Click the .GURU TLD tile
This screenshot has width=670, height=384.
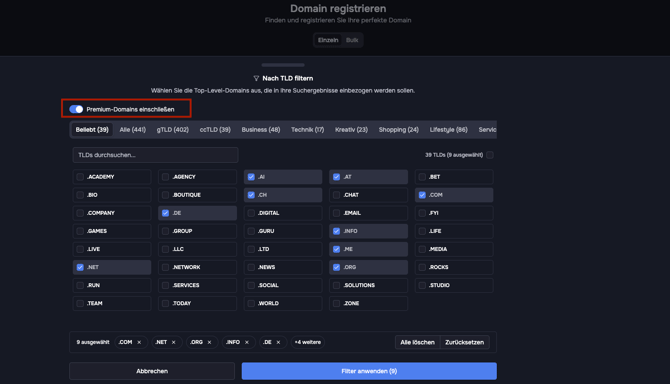click(283, 231)
